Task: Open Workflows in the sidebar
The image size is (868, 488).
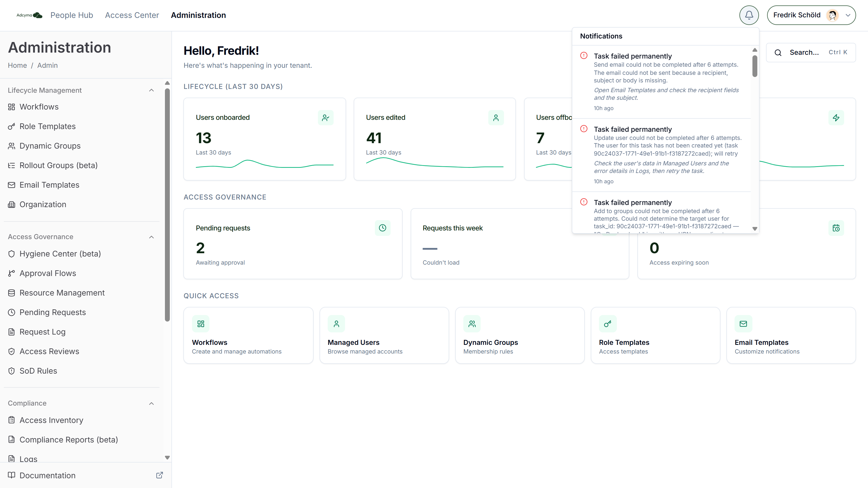Action: [x=82, y=107]
